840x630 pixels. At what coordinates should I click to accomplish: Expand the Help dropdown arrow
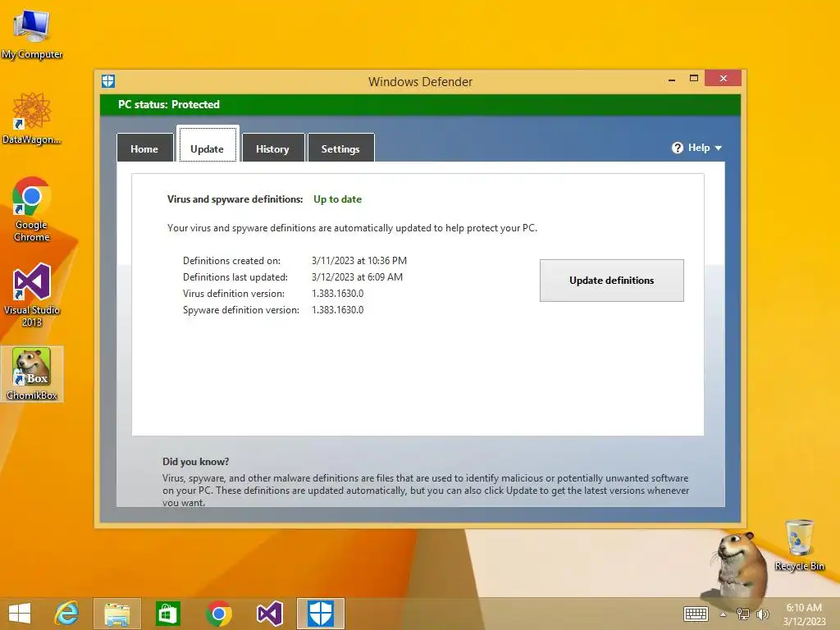[719, 148]
